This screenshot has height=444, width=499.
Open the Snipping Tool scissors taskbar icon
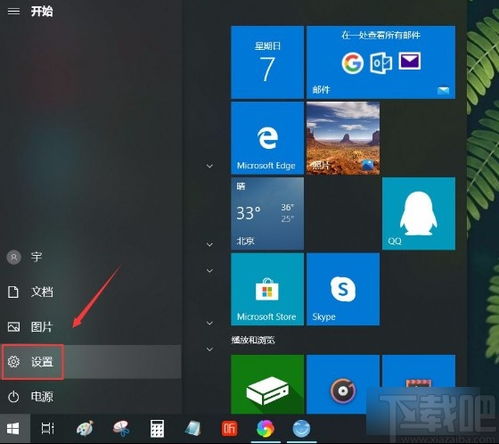click(x=121, y=429)
